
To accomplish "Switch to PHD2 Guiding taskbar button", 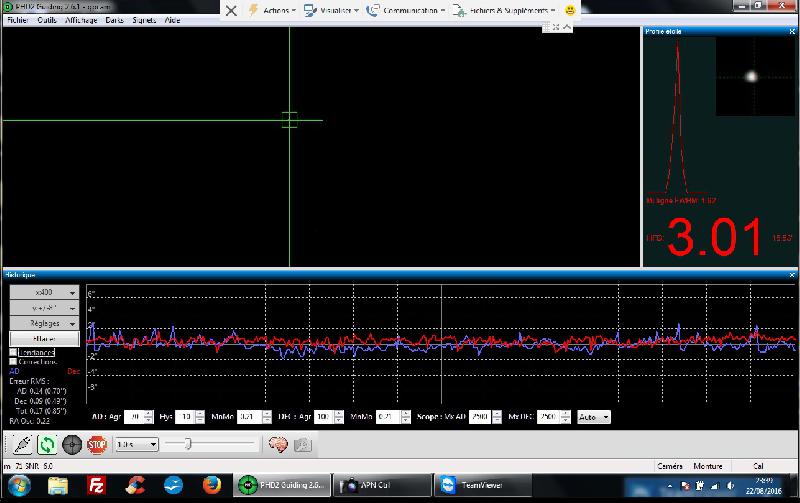I will click(x=282, y=485).
